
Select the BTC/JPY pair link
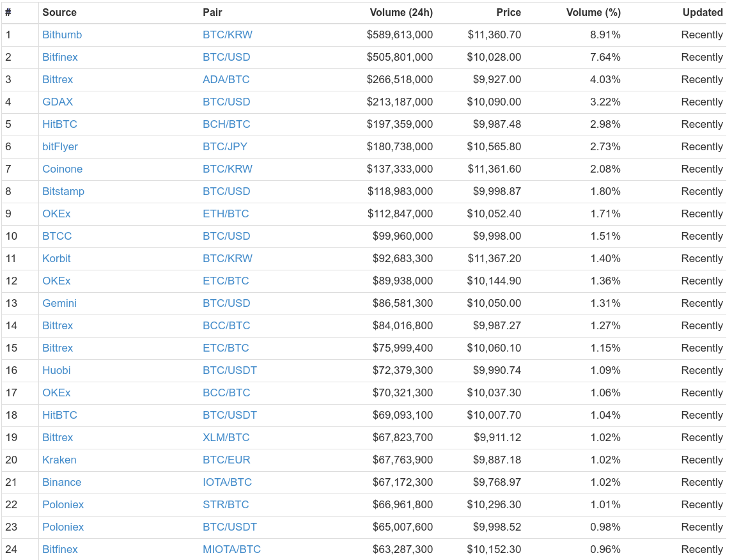(x=225, y=147)
